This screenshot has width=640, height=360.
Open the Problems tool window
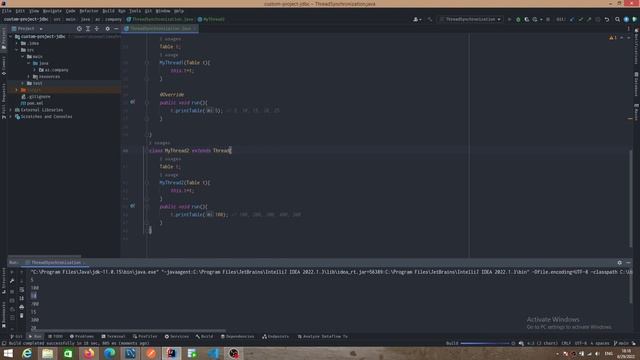point(82,336)
